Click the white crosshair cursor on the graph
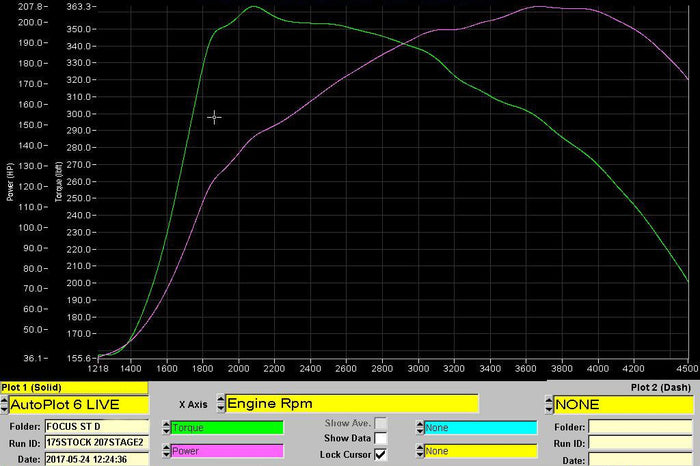The image size is (700, 466). click(213, 117)
